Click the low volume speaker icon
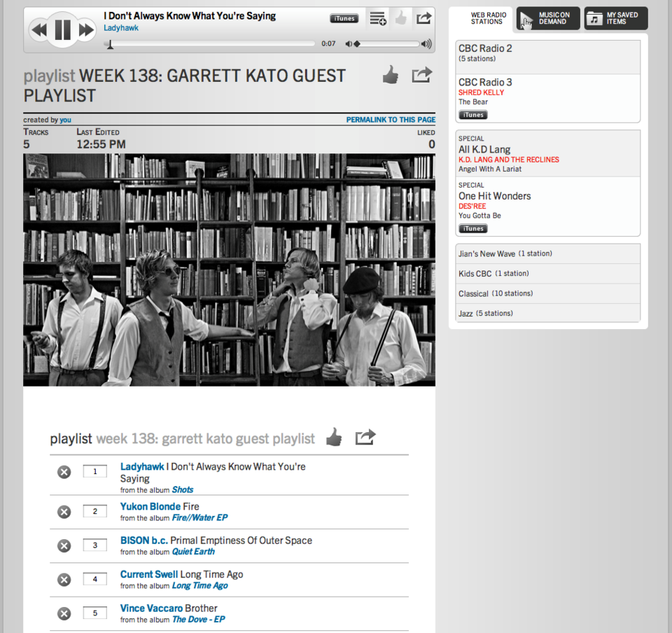 pyautogui.click(x=349, y=43)
